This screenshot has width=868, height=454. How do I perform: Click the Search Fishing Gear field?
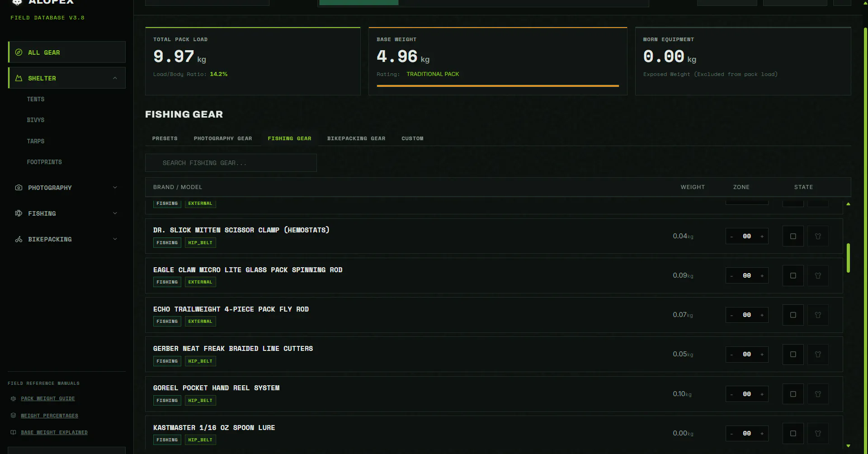point(231,163)
